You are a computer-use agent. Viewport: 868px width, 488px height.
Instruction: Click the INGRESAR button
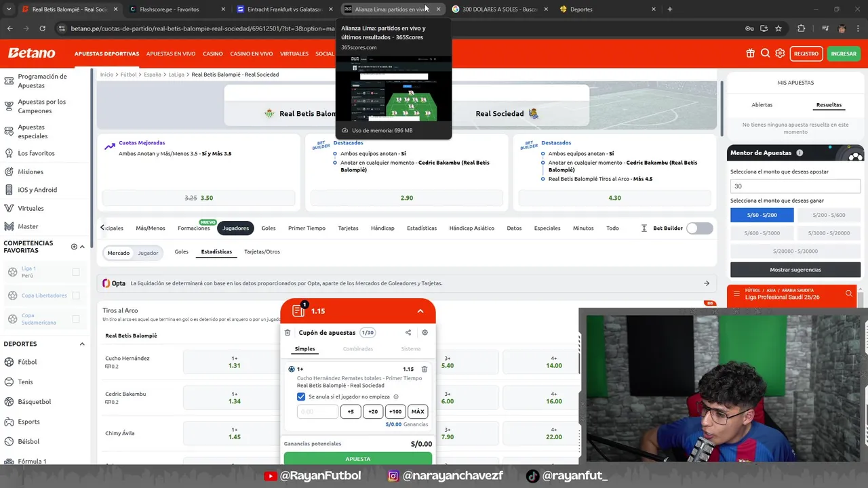844,54
